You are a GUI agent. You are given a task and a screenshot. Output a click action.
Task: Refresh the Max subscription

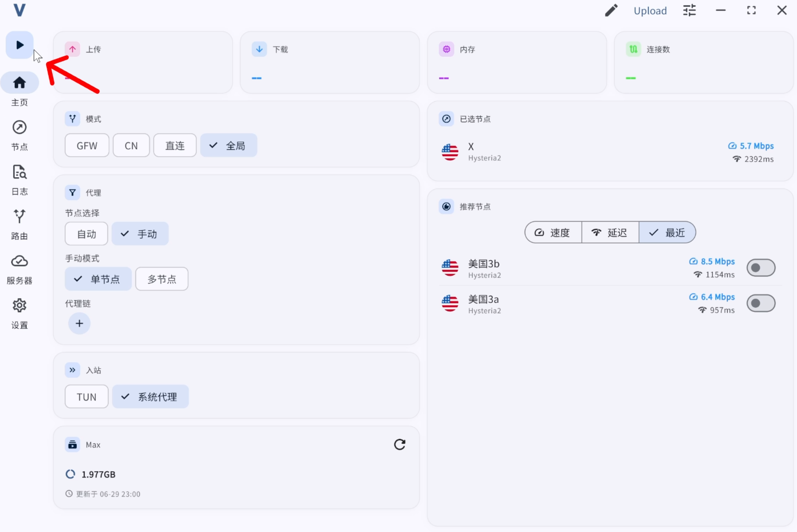[399, 444]
